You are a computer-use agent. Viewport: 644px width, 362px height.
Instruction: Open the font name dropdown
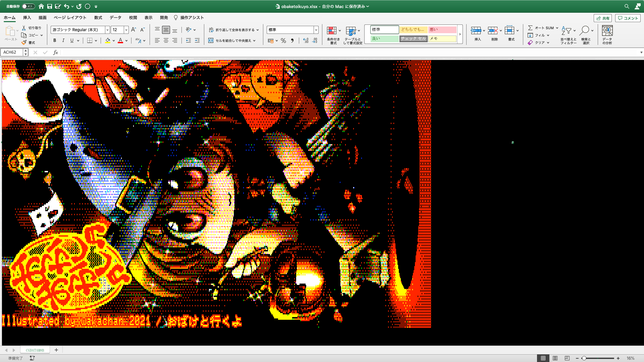tap(107, 30)
